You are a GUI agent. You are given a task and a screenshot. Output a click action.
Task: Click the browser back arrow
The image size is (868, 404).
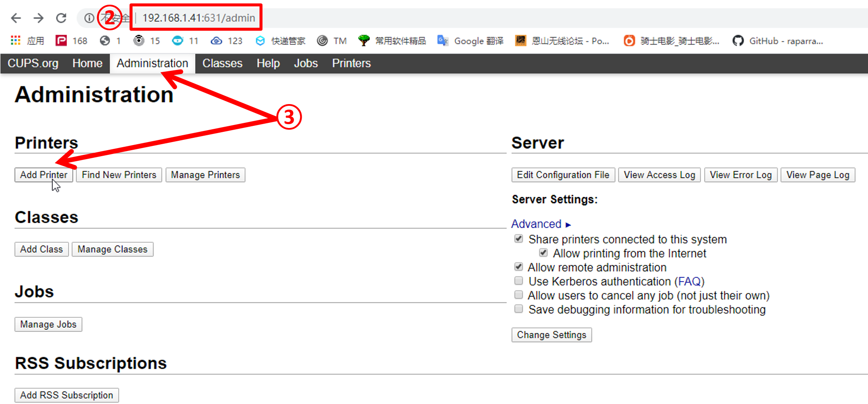(x=16, y=18)
